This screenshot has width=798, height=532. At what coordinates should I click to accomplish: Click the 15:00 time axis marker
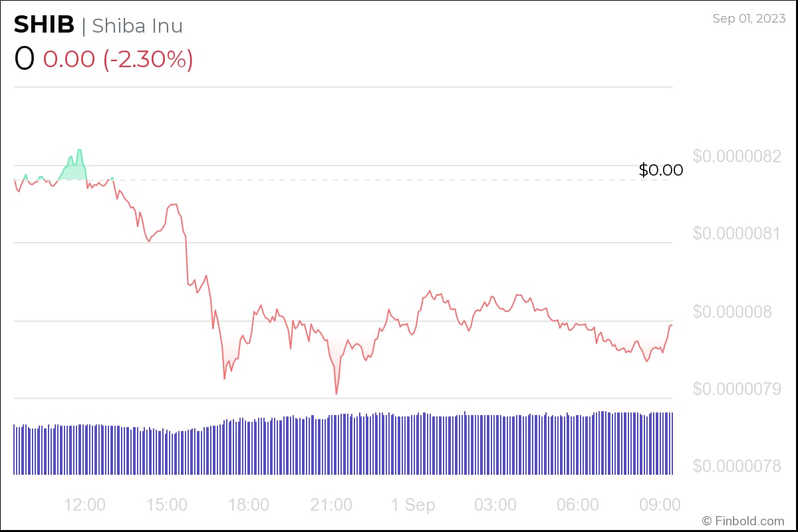coord(166,505)
